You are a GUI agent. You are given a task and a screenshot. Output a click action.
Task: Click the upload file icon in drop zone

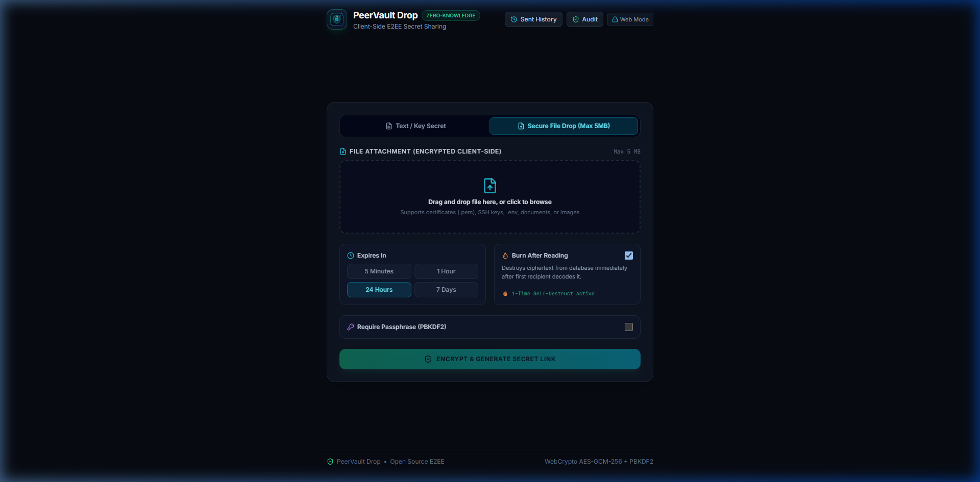click(490, 186)
